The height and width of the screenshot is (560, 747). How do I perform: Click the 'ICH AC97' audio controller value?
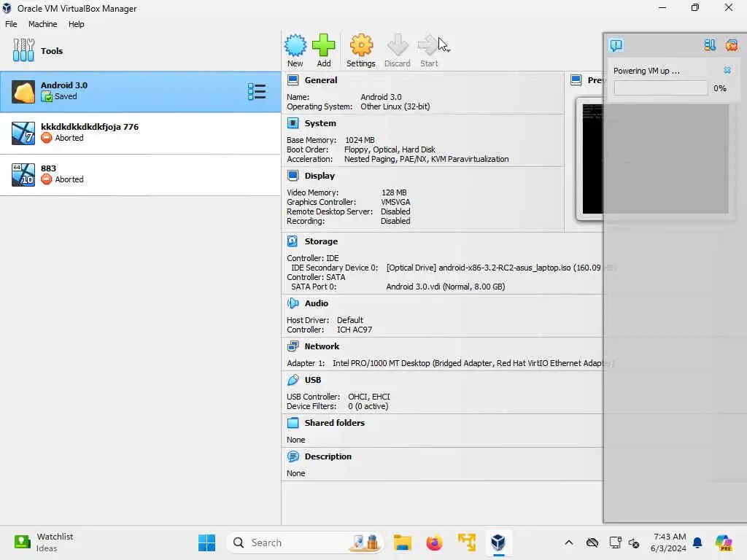(x=355, y=330)
